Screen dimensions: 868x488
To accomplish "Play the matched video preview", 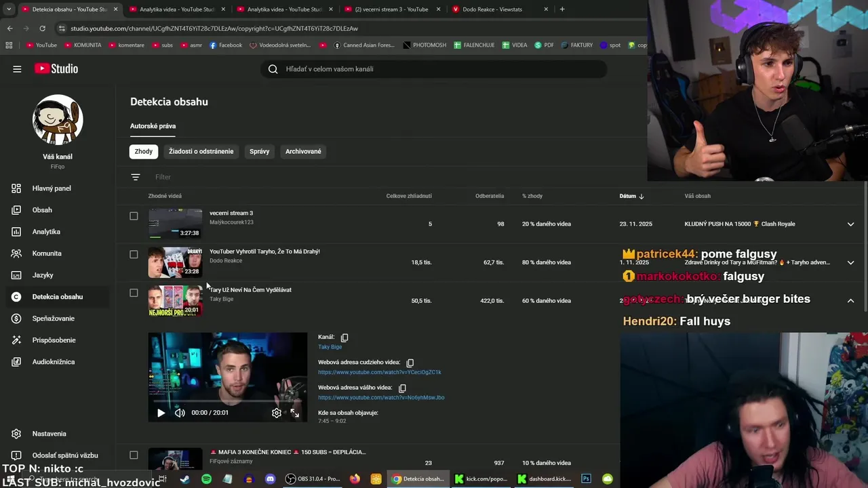I will point(161,413).
